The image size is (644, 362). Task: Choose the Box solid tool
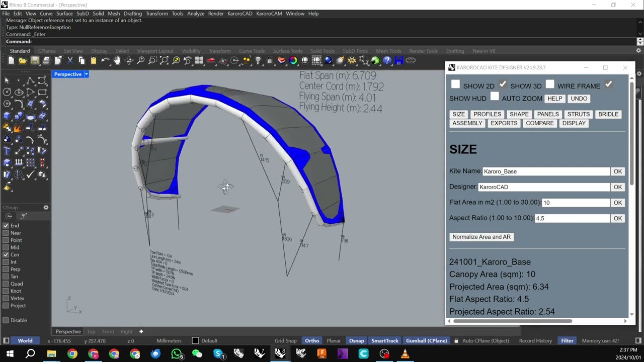[7, 115]
